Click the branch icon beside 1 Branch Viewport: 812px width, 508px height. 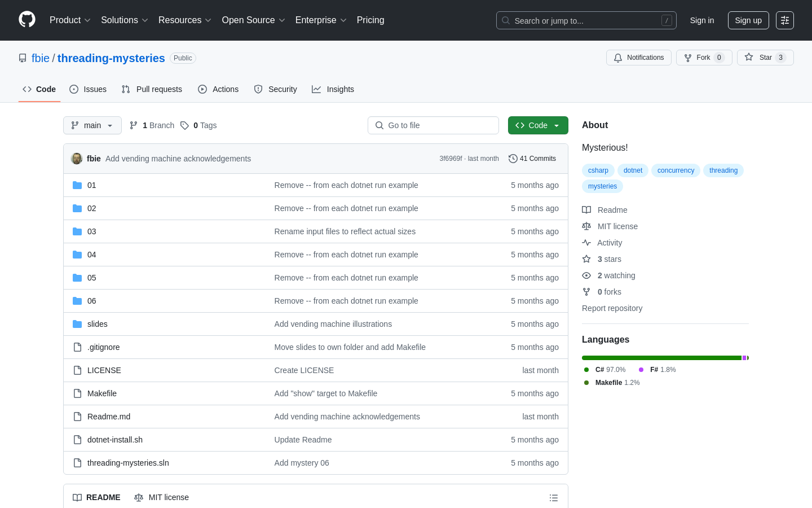[134, 125]
